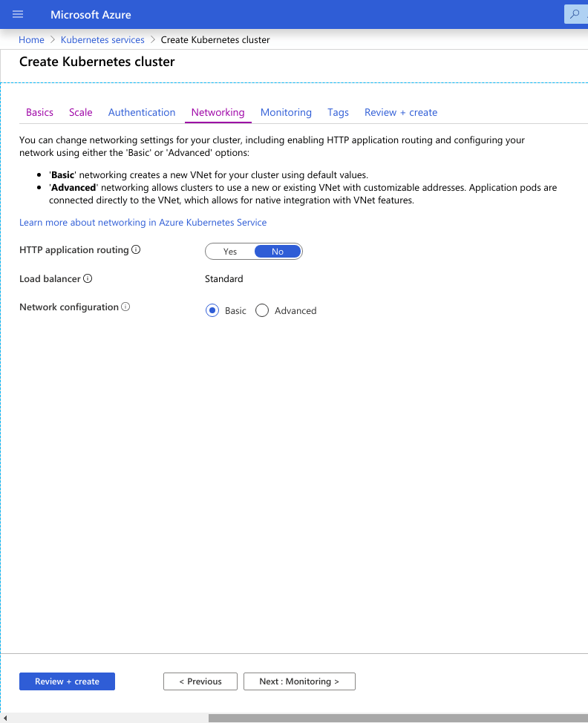Go back with the Previous button
This screenshot has width=588, height=723.
tap(200, 681)
